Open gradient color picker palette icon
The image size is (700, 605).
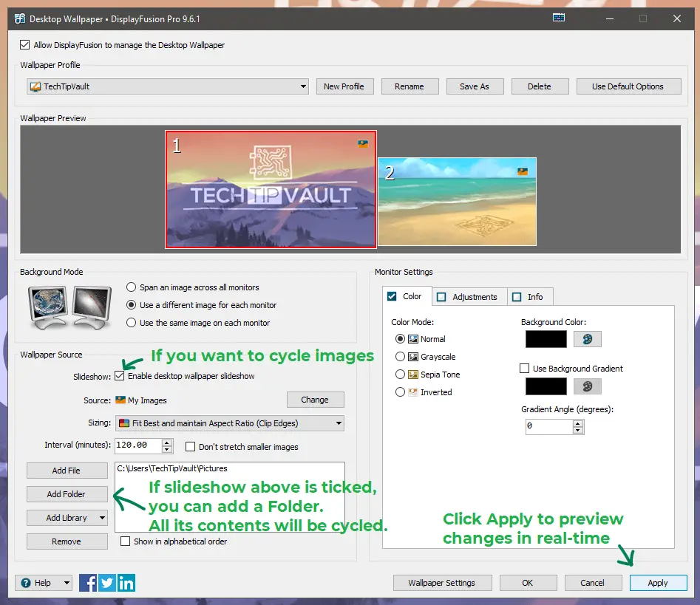click(587, 386)
